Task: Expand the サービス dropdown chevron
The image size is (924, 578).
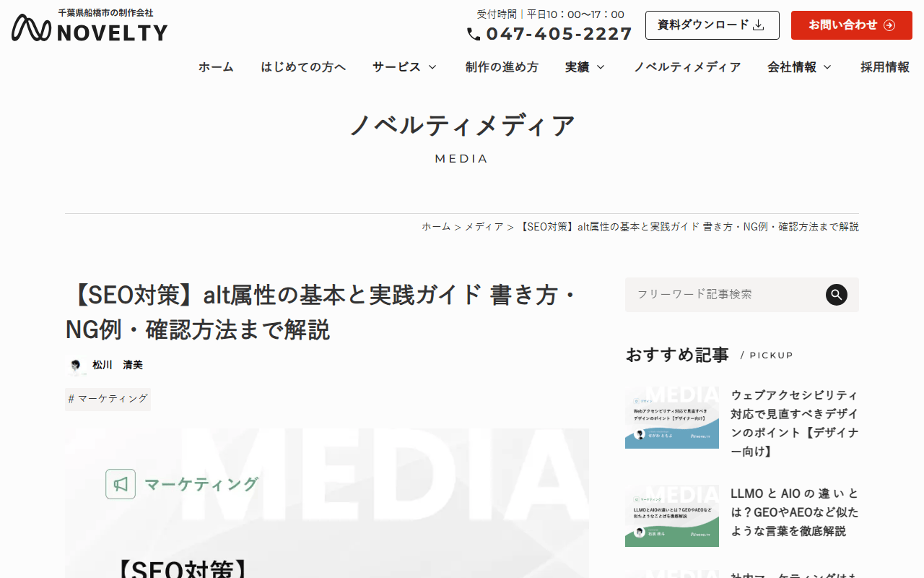Action: coord(432,67)
